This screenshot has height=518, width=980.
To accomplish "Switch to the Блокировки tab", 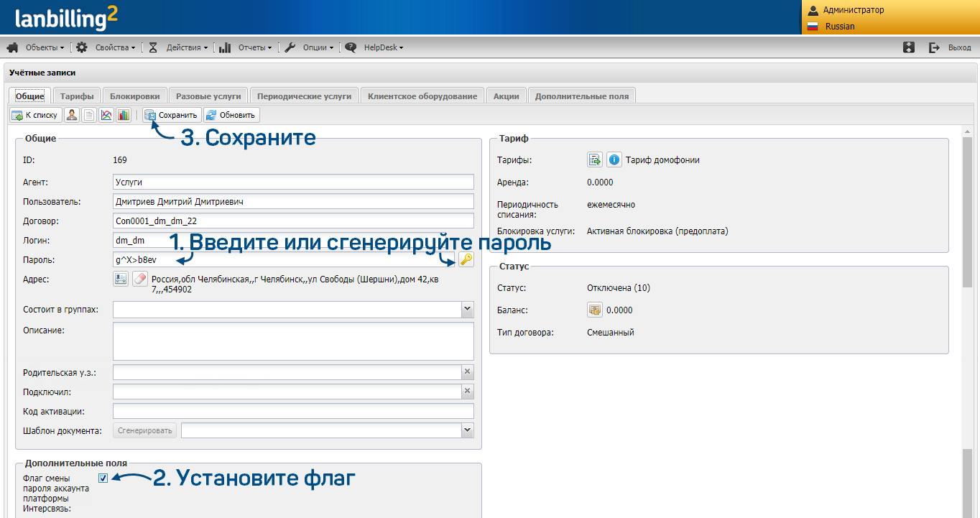I will click(x=135, y=96).
